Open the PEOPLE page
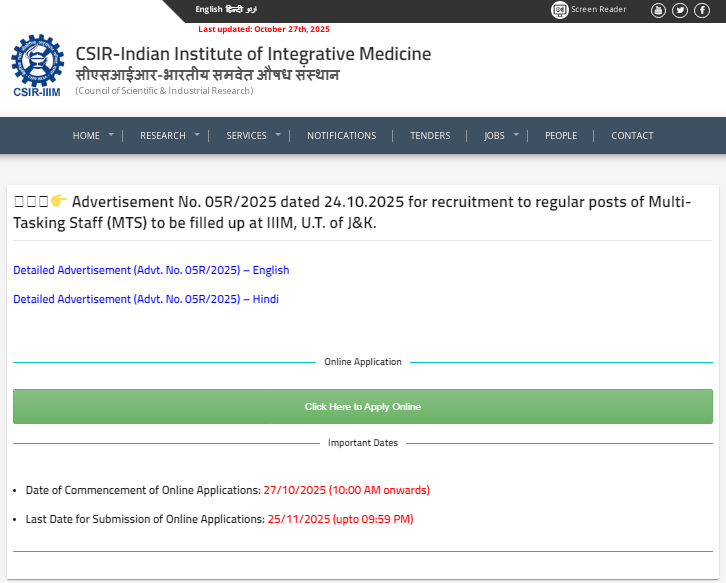The height and width of the screenshot is (583, 726). (561, 136)
